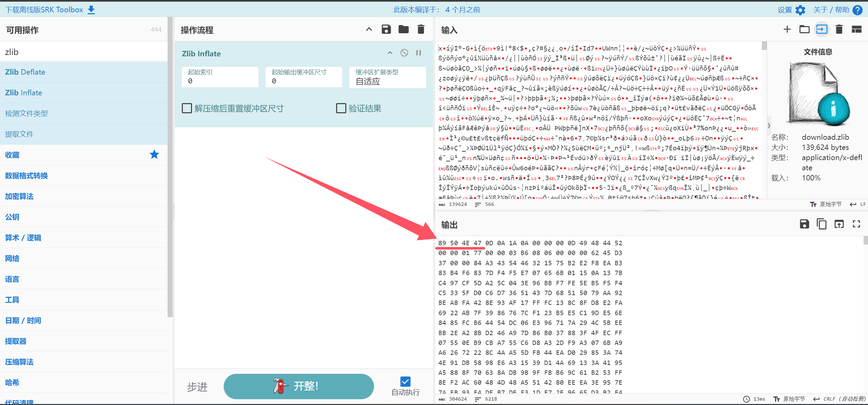The image size is (868, 405).
Task: Open the 缓冲区扩展类型 dropdown
Action: pyautogui.click(x=387, y=77)
